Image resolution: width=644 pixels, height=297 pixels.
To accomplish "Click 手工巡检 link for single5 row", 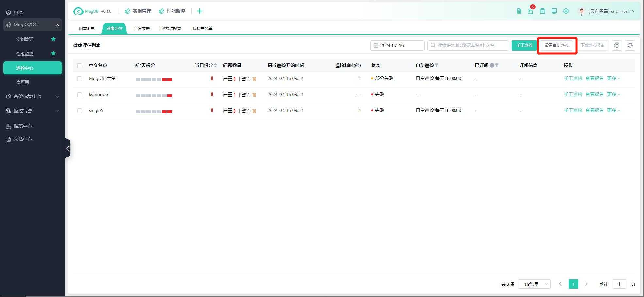I will 573,110.
